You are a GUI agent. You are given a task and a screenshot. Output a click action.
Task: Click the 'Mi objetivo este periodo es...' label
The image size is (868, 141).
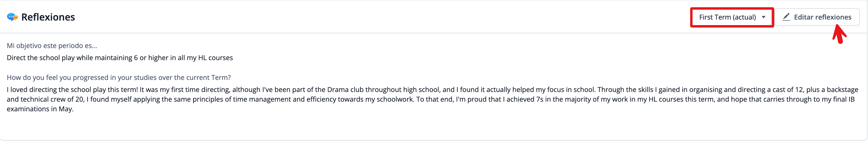click(52, 45)
